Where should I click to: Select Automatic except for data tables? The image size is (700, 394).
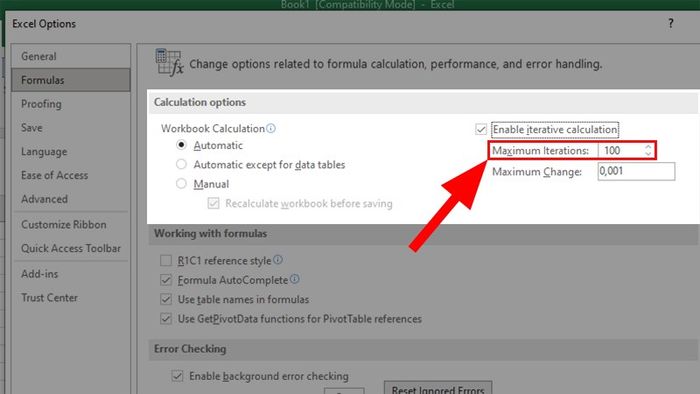click(x=181, y=164)
